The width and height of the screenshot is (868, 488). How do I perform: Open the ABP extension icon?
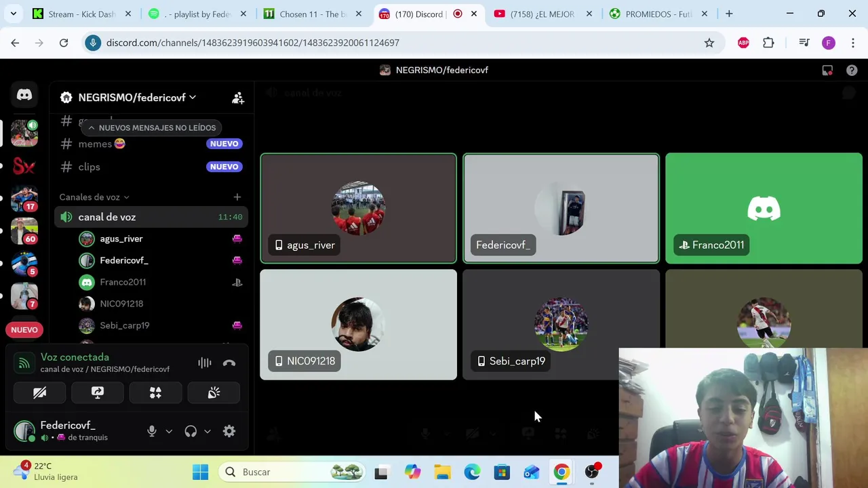coord(743,43)
